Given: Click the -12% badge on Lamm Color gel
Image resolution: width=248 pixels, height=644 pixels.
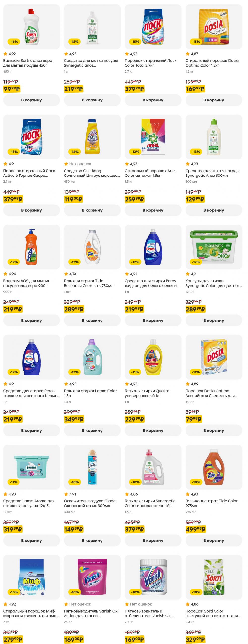Looking at the screenshot, I should pyautogui.click(x=74, y=372).
